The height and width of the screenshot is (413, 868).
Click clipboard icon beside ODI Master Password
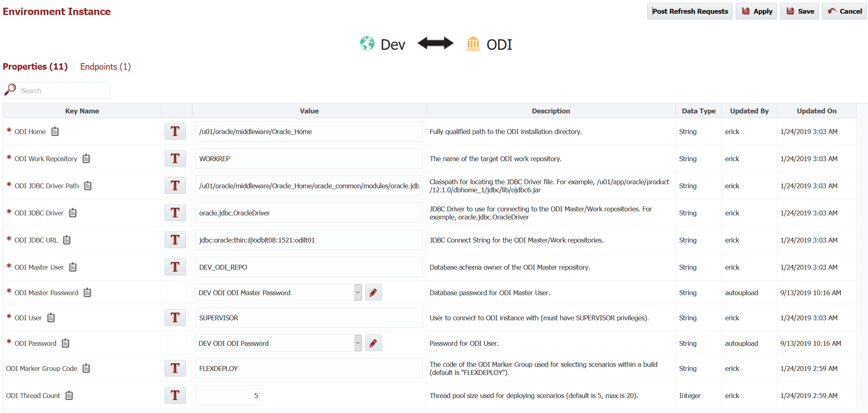(87, 293)
